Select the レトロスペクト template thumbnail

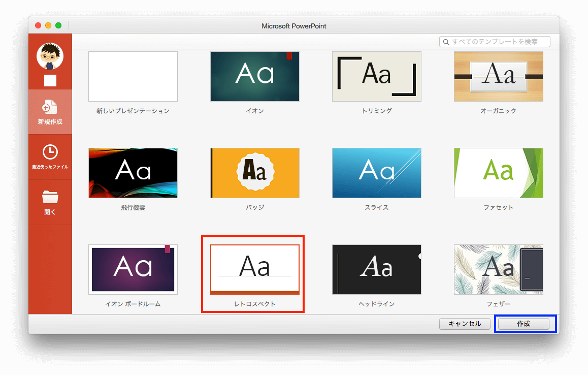[254, 269]
